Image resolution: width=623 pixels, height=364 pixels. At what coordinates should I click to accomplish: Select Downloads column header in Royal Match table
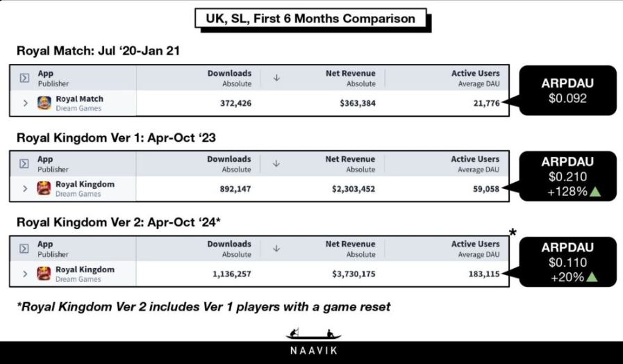click(230, 78)
